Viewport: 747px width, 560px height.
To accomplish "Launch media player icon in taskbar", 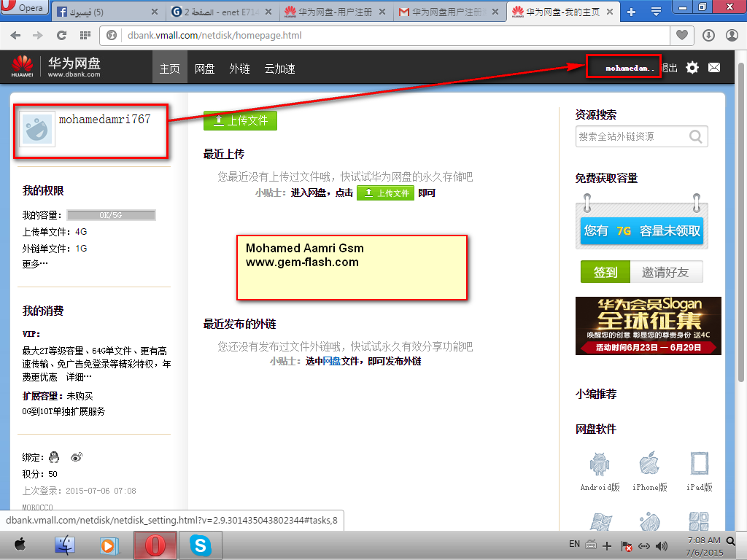I will (x=109, y=545).
